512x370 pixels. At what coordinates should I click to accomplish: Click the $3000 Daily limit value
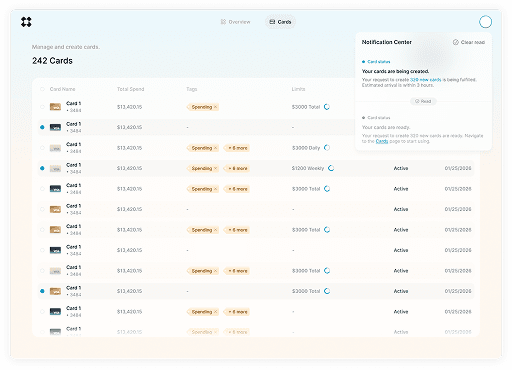point(306,148)
